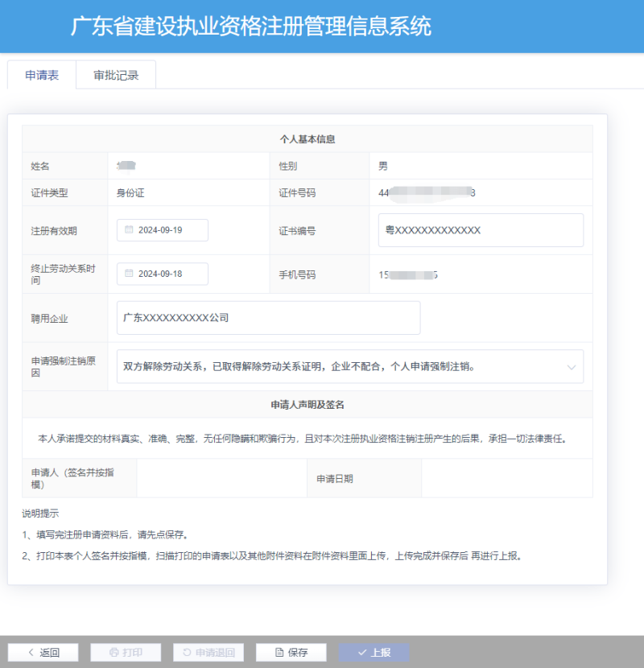Click the save icon on the 保存 button
This screenshot has height=668, width=644.
pos(278,652)
